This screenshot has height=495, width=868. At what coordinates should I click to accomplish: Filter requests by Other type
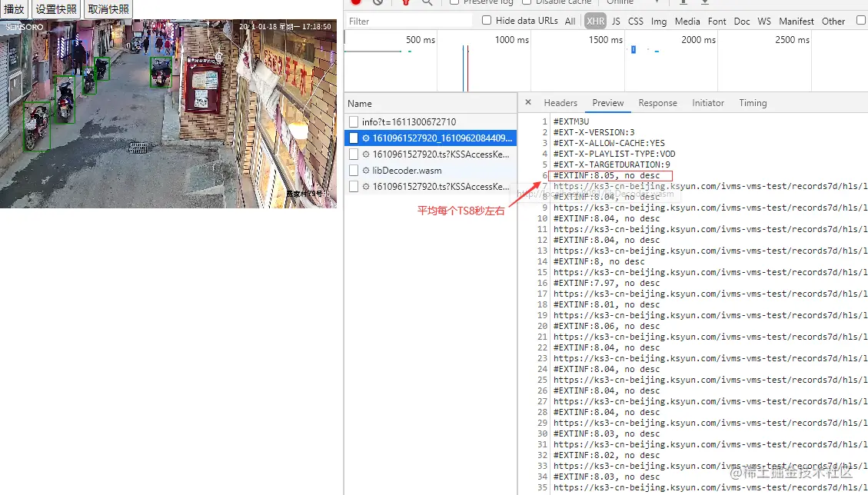[833, 22]
